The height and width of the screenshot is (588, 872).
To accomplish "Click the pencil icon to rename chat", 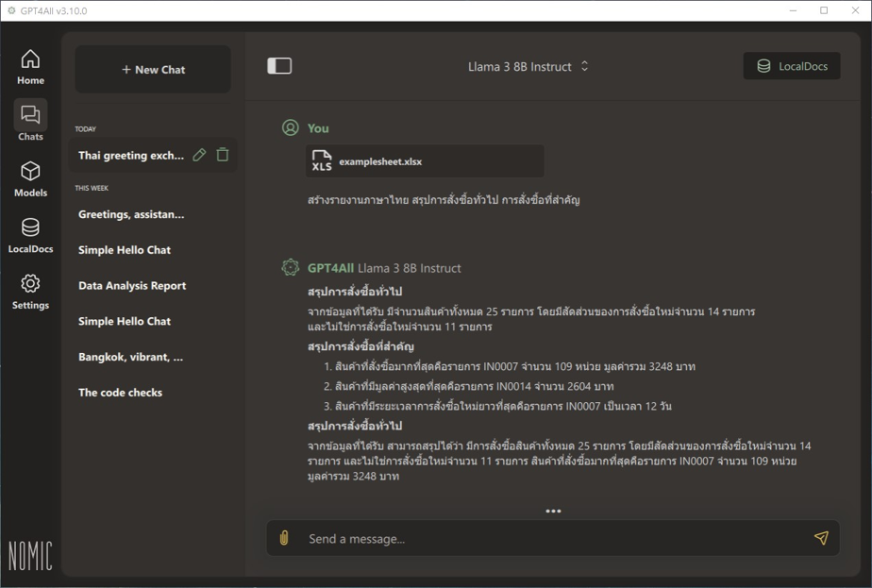I will (199, 155).
